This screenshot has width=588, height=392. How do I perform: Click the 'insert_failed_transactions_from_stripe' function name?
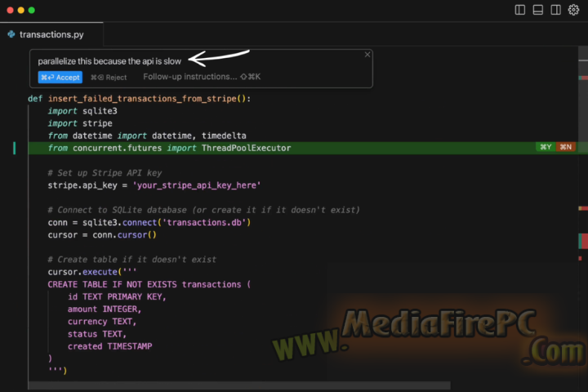(x=142, y=99)
